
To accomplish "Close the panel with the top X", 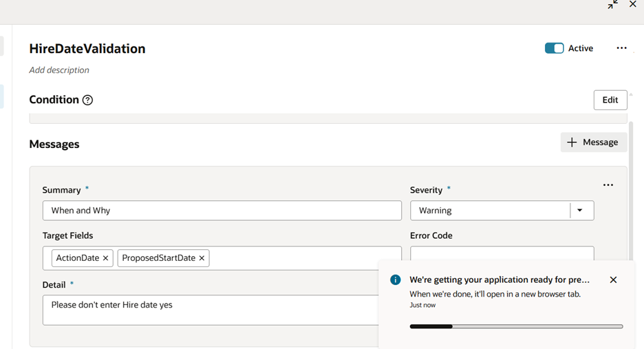I will pyautogui.click(x=633, y=4).
